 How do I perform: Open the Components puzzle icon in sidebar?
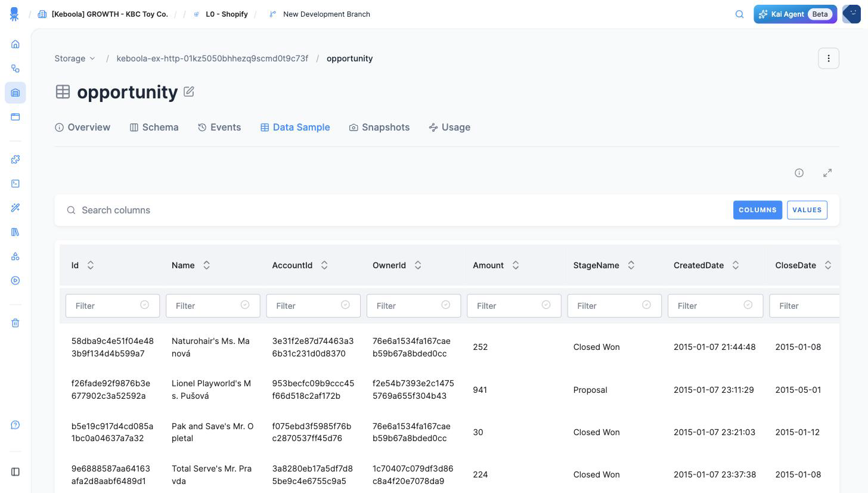tap(15, 159)
